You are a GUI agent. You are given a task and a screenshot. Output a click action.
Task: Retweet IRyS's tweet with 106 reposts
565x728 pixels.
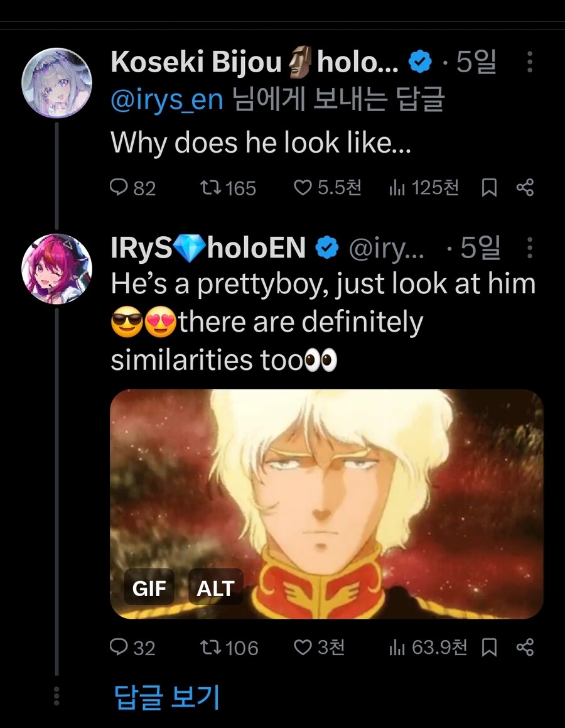[229, 647]
